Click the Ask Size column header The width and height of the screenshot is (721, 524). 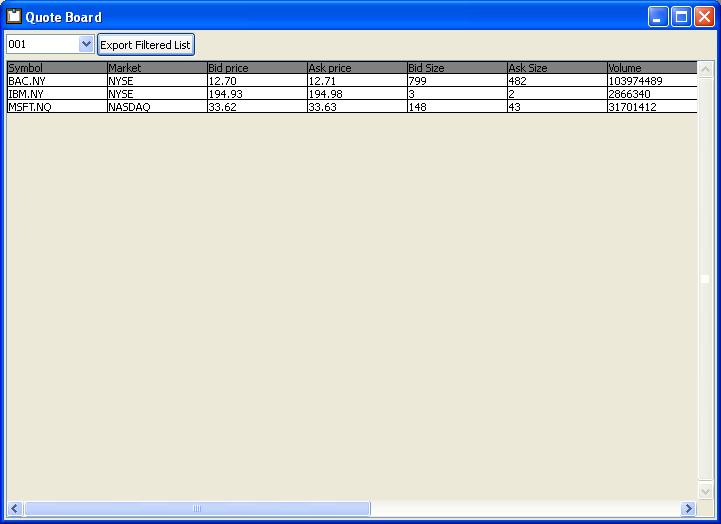(556, 68)
